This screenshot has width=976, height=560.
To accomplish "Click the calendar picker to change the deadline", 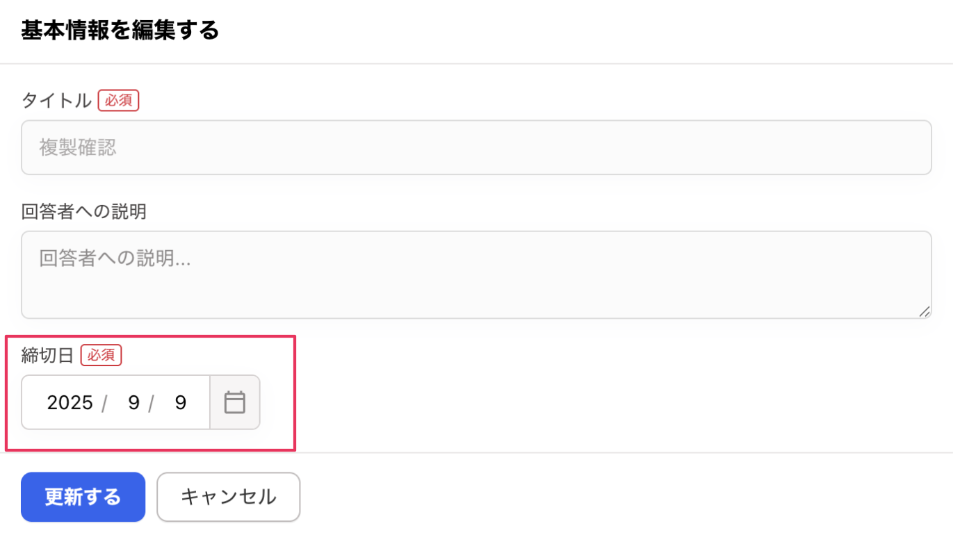I will [x=235, y=402].
